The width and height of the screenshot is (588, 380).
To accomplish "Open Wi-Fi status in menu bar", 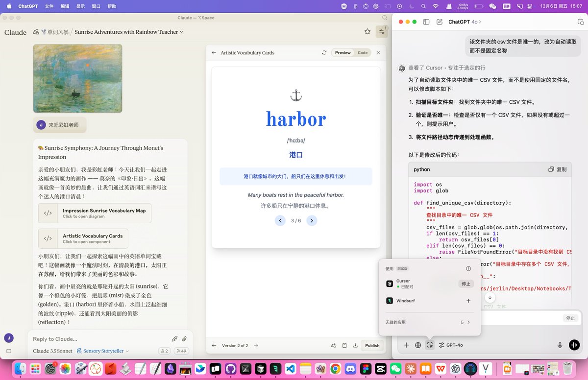I will 435,6.
